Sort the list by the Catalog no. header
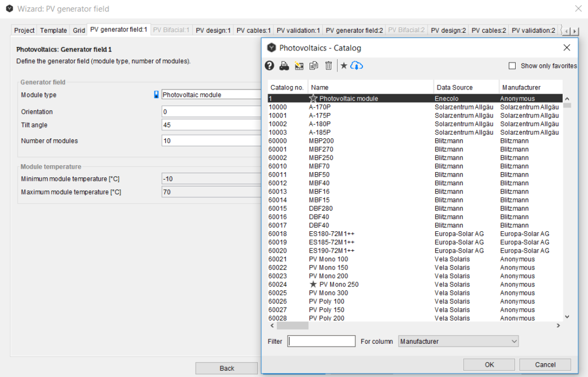 pos(287,87)
